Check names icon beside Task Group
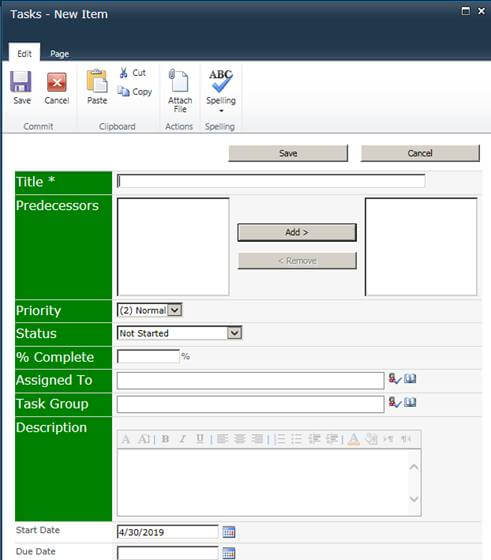Image resolution: width=491 pixels, height=560 pixels. click(395, 402)
